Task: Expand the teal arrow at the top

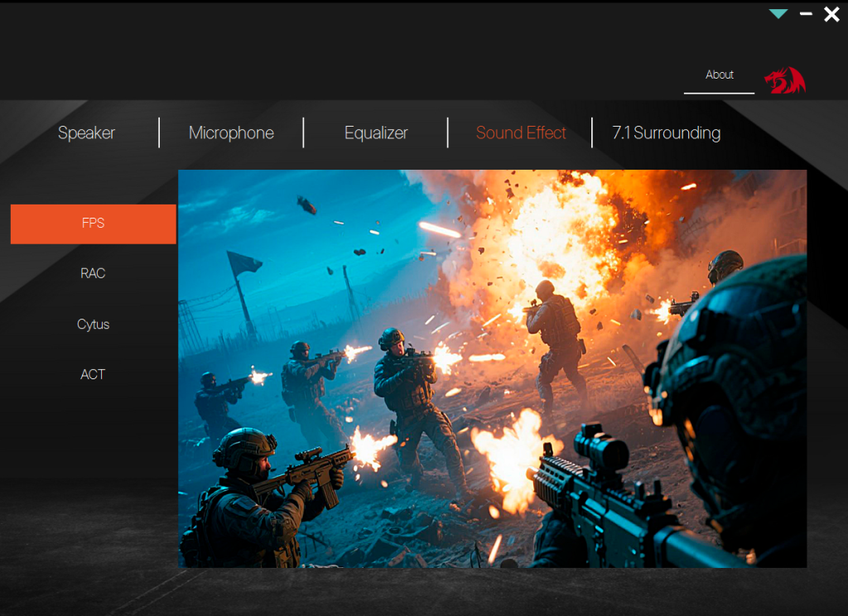Action: 778,13
